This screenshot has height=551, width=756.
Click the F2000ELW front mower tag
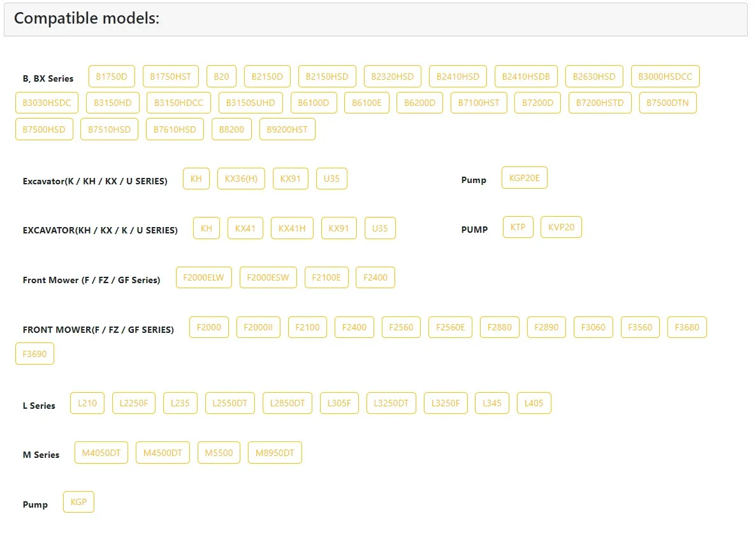coord(204,277)
